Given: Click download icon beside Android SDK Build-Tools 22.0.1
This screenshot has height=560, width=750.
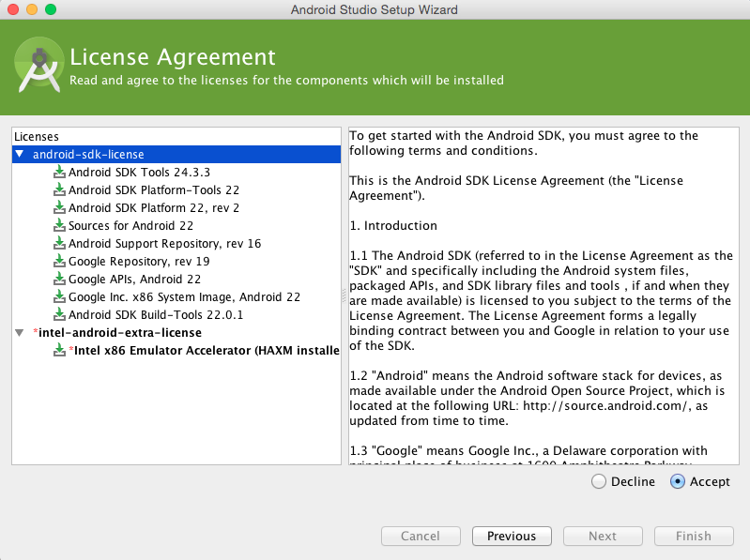Looking at the screenshot, I should click(x=59, y=314).
